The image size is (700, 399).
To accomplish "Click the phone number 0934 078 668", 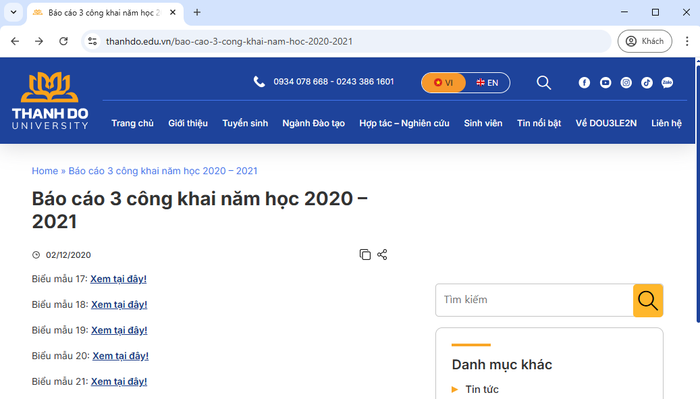I will pyautogui.click(x=300, y=82).
